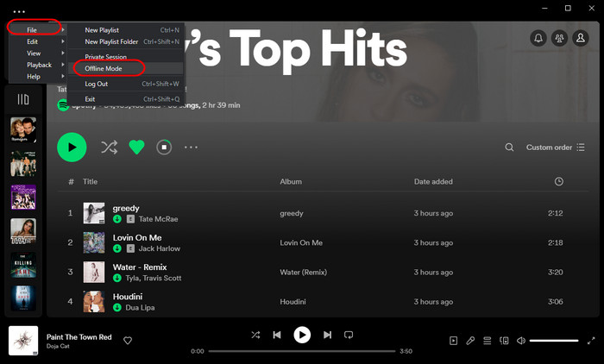604x364 pixels.
Task: Open Doja Cat artist link
Action: click(58, 346)
